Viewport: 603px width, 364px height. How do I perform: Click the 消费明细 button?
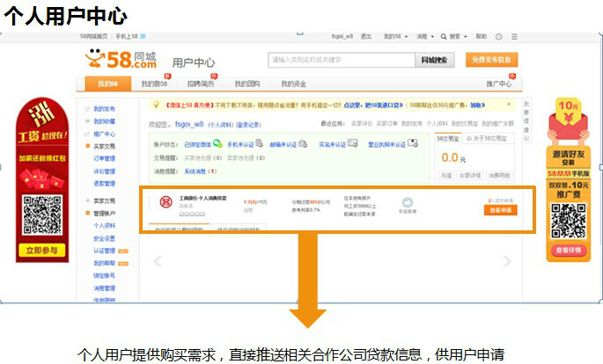(499, 176)
